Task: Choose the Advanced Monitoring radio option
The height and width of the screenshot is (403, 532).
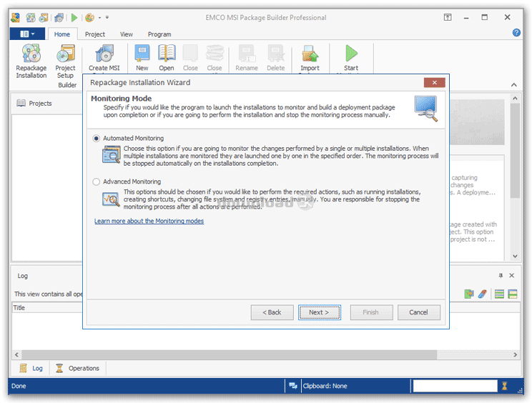Action: tap(97, 182)
